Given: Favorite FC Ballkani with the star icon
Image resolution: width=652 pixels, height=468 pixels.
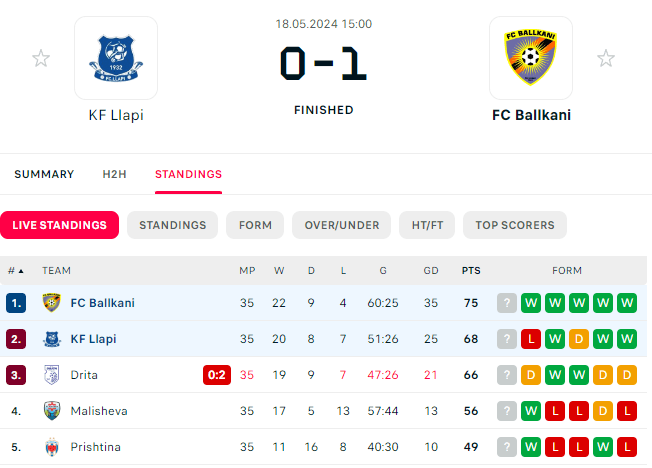Looking at the screenshot, I should click(605, 58).
